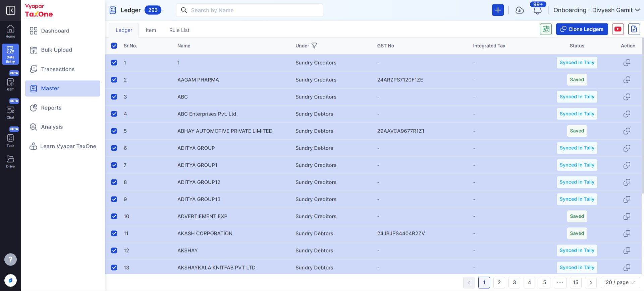This screenshot has height=291, width=644.
Task: Click the document icon beside the YouTube button
Action: click(x=634, y=29)
